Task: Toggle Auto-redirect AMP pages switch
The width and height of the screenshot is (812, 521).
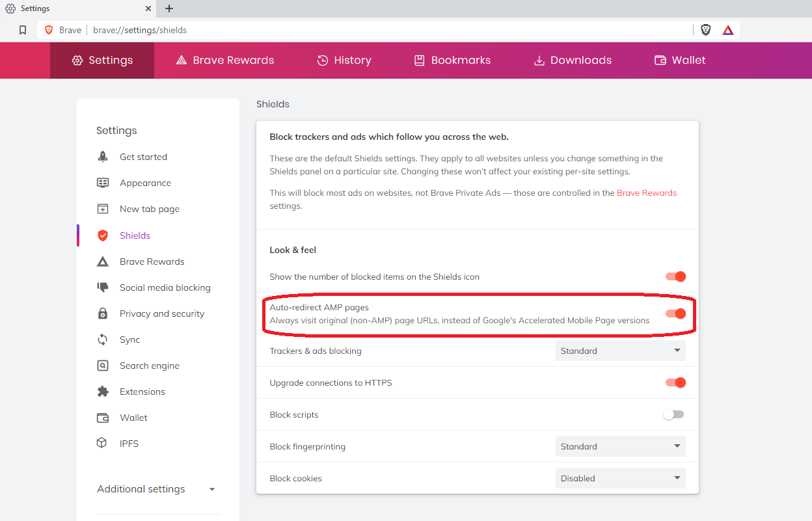Action: tap(675, 314)
